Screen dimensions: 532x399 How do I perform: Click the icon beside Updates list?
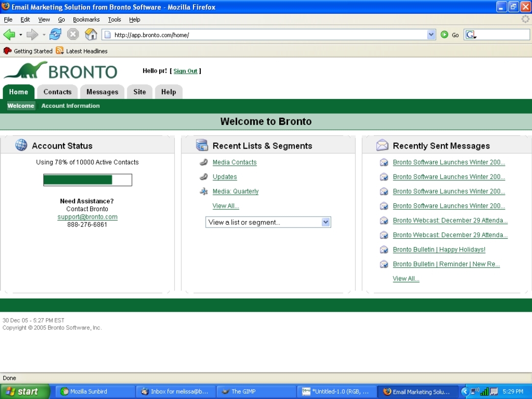pyautogui.click(x=204, y=176)
